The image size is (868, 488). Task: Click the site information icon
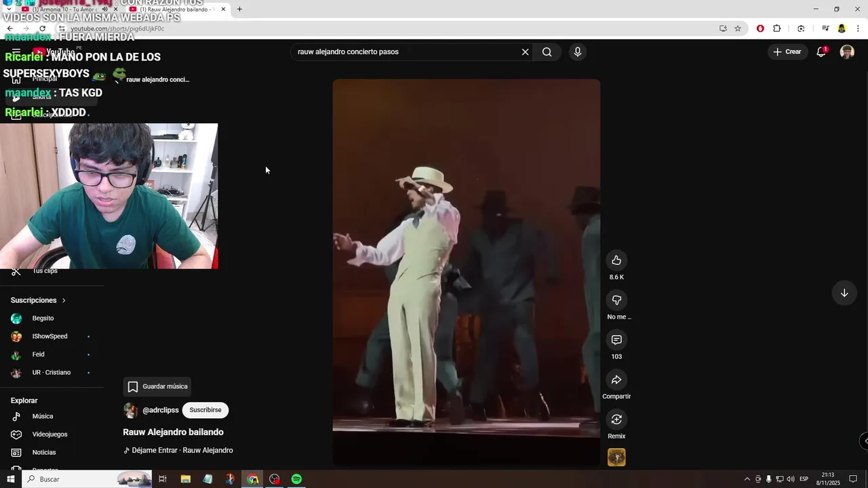(61, 28)
